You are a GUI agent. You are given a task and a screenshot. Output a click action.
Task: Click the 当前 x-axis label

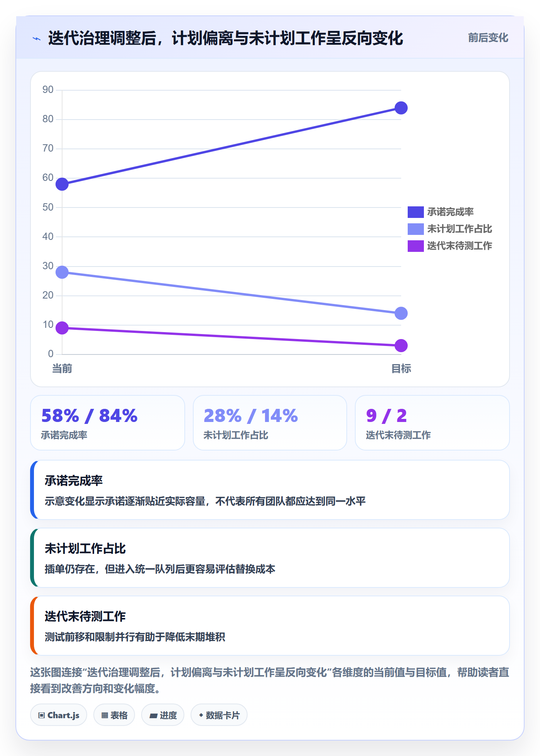[62, 368]
